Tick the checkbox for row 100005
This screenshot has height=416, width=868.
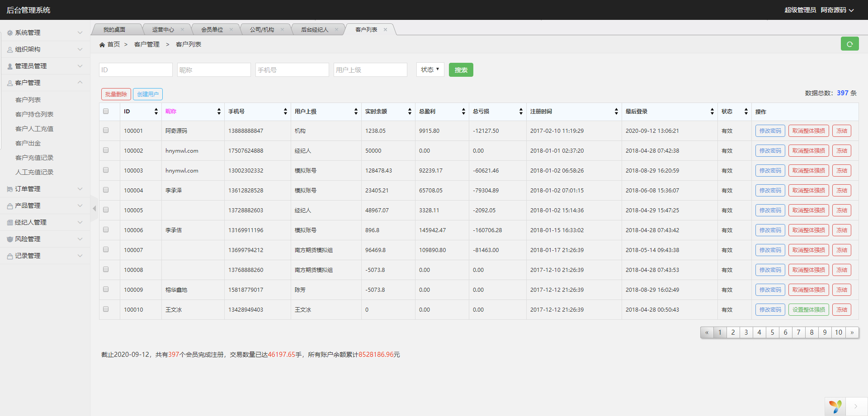coord(106,210)
